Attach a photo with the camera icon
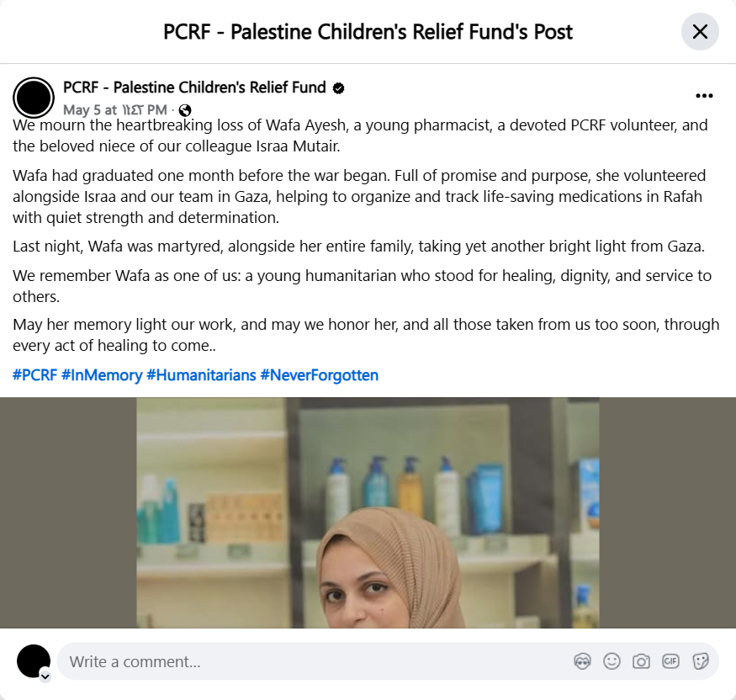 (641, 661)
